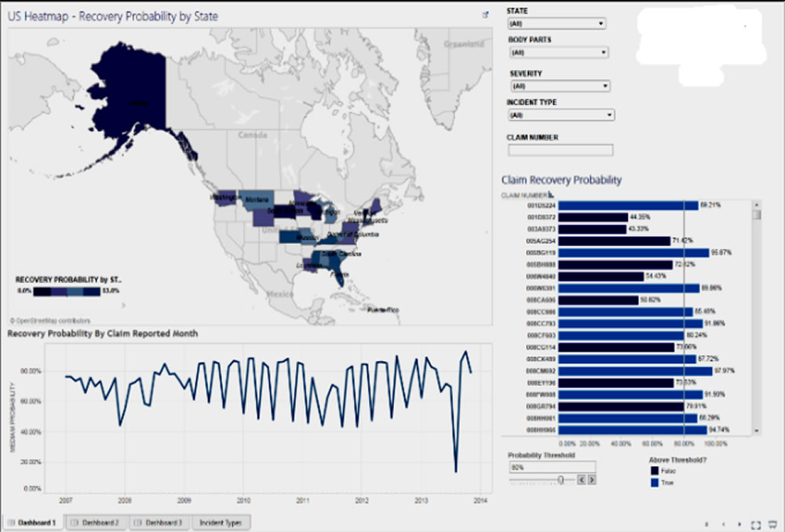Open the Incident Types tab
The image size is (785, 532).
click(x=221, y=522)
